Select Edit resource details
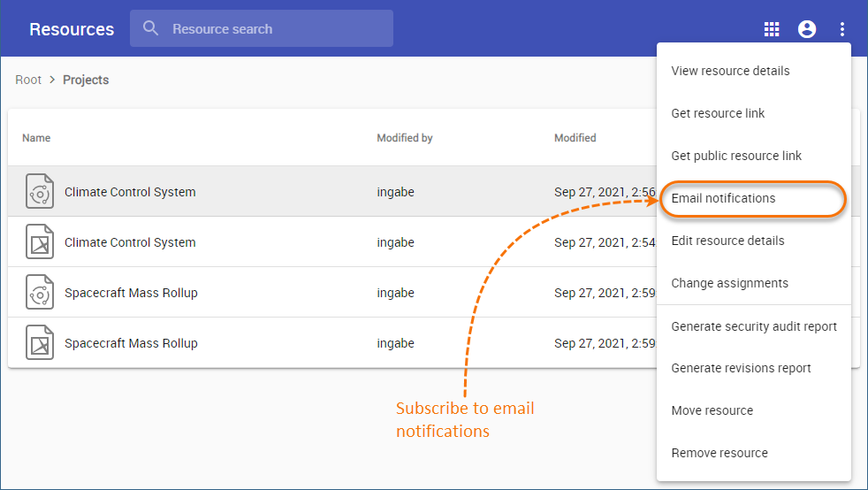This screenshot has width=868, height=490. click(727, 241)
